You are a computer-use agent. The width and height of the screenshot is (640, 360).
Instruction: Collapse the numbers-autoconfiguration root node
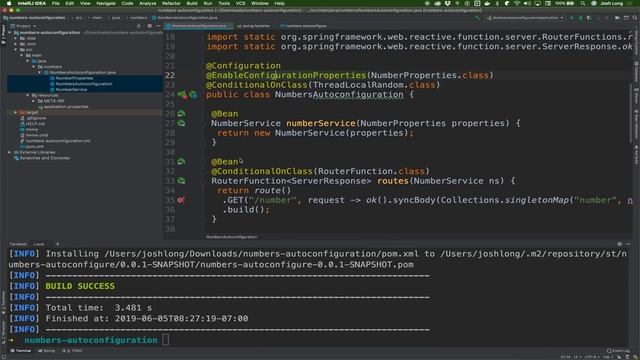10,33
